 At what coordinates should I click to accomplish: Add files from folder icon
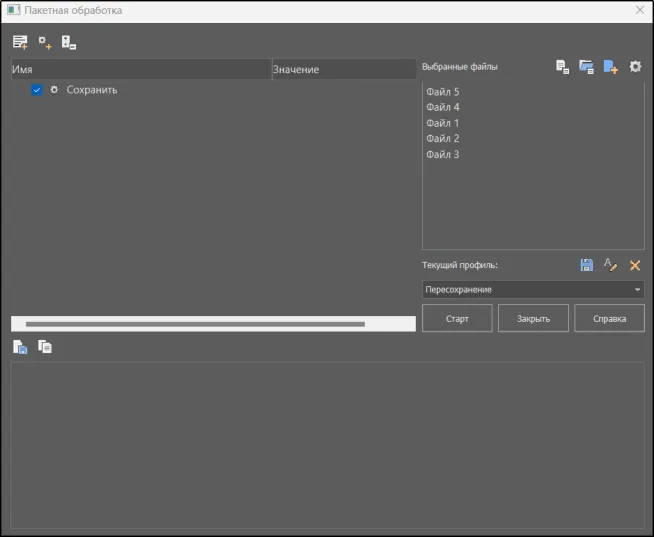point(587,67)
